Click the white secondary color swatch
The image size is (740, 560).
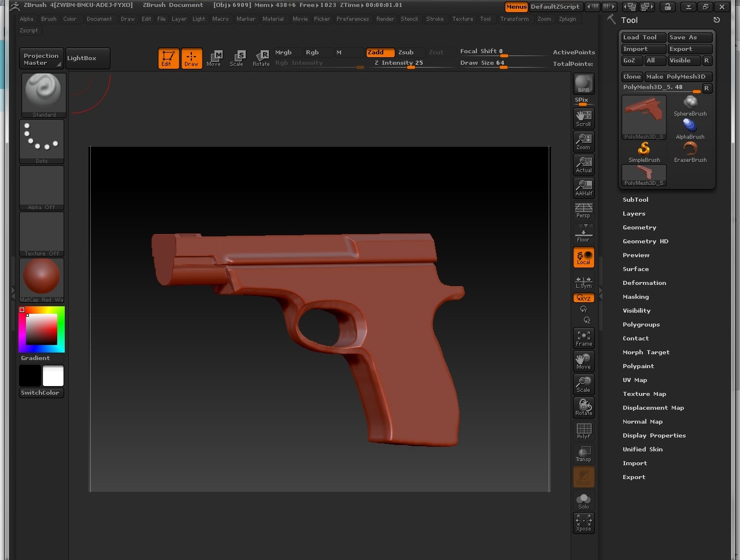click(53, 376)
